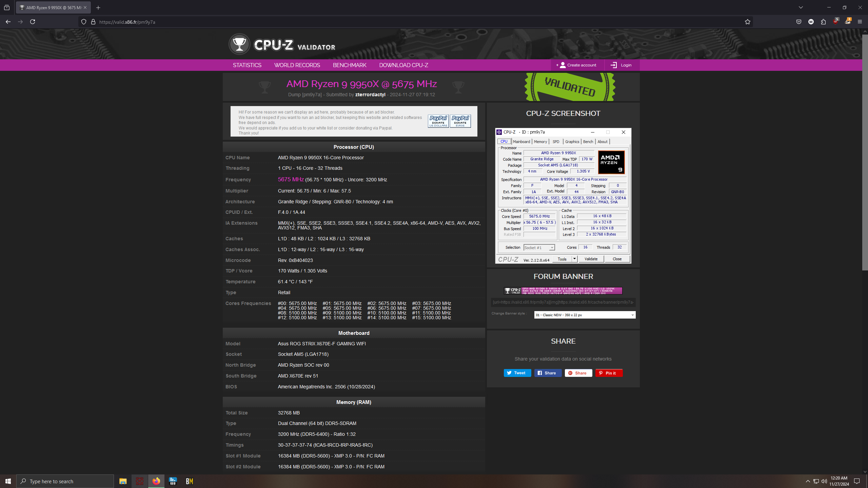Click the PayPal Donate US Dollars button

(x=438, y=121)
